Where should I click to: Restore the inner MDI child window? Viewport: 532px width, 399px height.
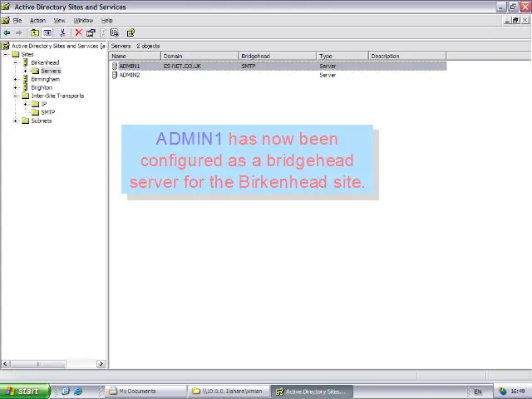(x=515, y=20)
